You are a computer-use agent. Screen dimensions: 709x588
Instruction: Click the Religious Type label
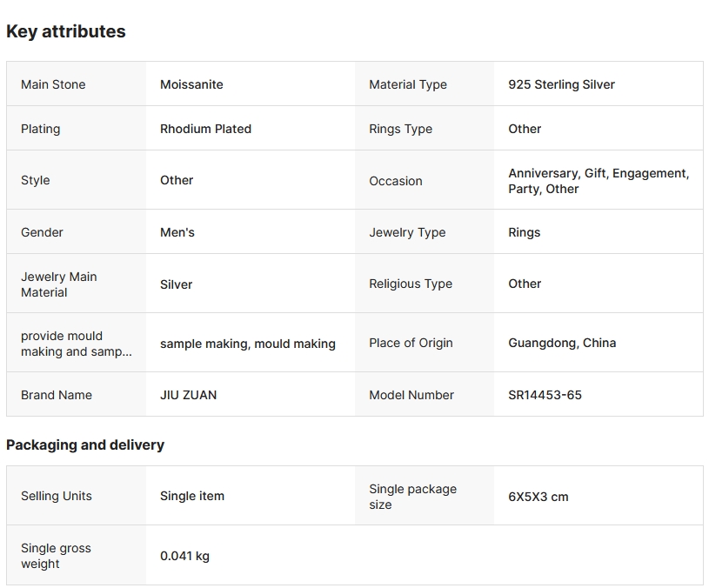pyautogui.click(x=411, y=284)
